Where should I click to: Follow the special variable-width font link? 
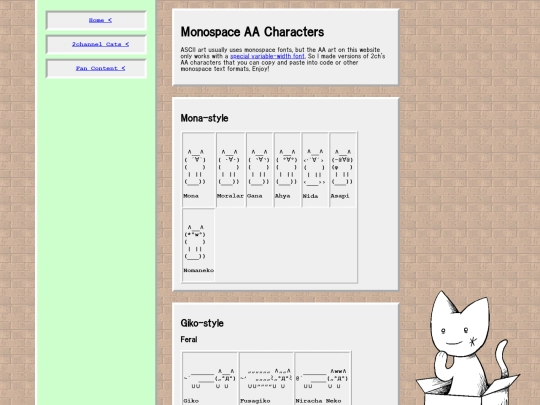[x=267, y=56]
